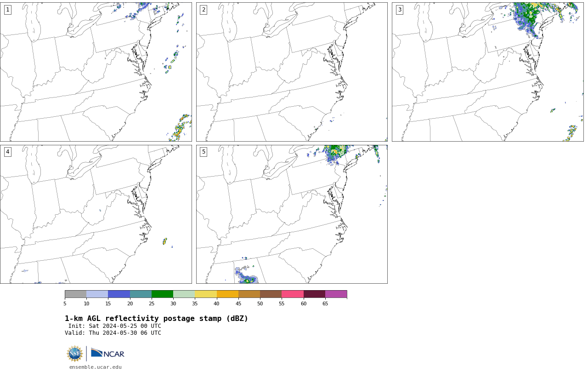Click the dark green 25-30 dBZ swatch
Screen dimensions: 588x372
click(x=162, y=294)
